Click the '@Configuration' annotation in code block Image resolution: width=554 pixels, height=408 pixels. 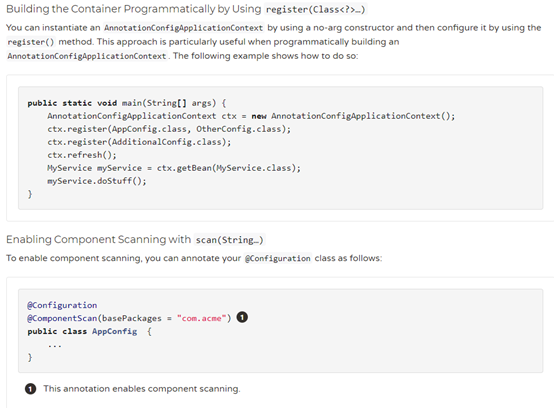62,305
